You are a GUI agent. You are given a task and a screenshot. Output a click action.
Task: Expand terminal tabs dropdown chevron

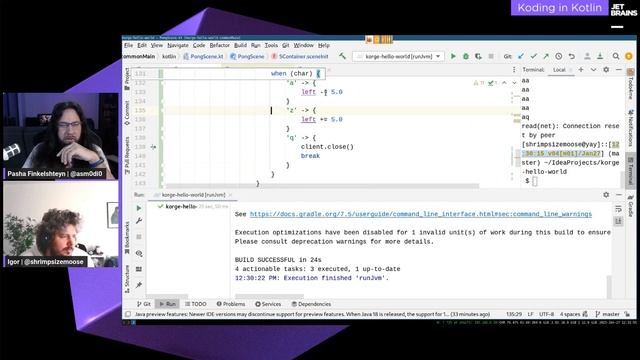click(x=593, y=70)
